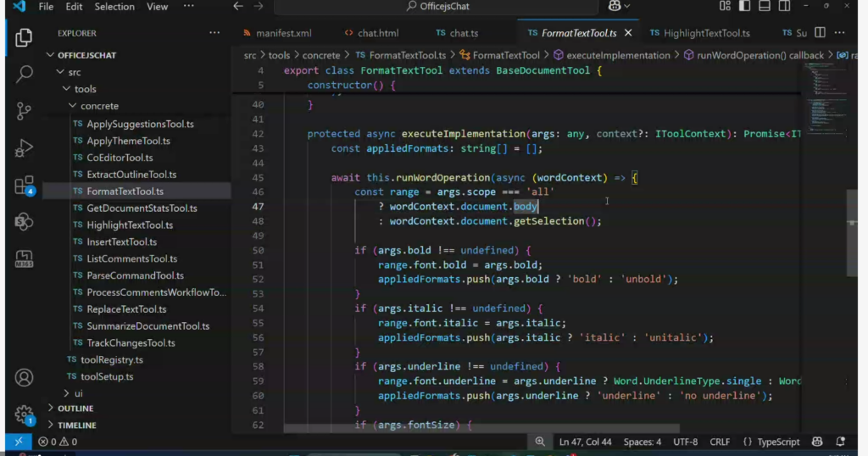
Task: Click the errors and warnings status indicator
Action: [58, 442]
